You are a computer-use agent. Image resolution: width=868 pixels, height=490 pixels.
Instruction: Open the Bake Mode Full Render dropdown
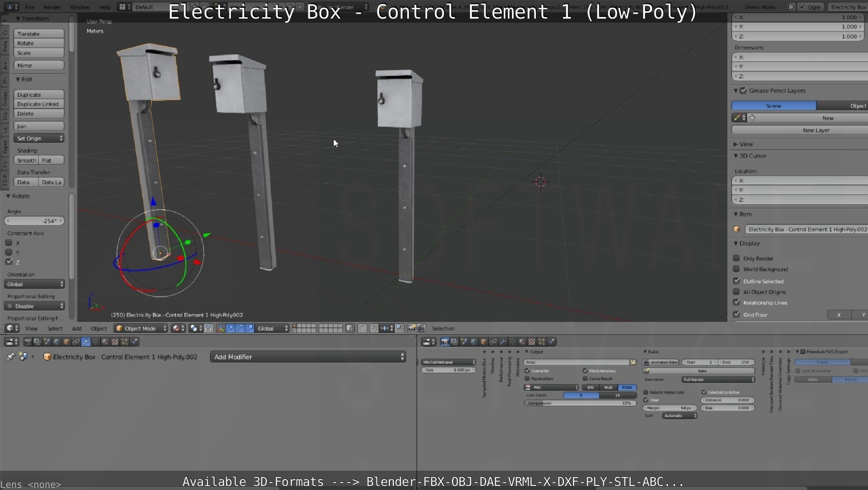[718, 379]
